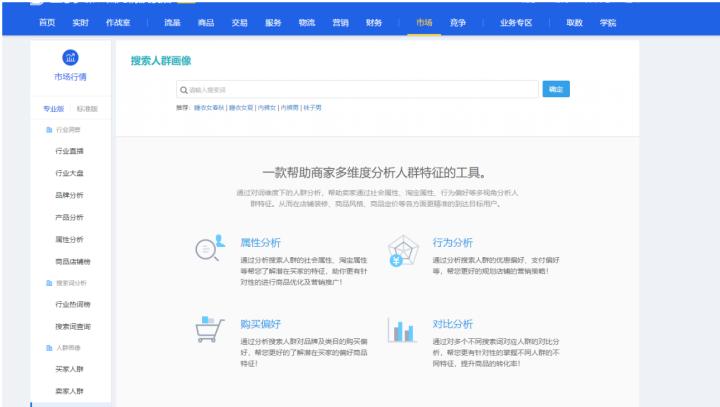Viewport: 720px width, 407px height.
Task: Click the 行为分析 radar chart icon
Action: click(x=403, y=250)
